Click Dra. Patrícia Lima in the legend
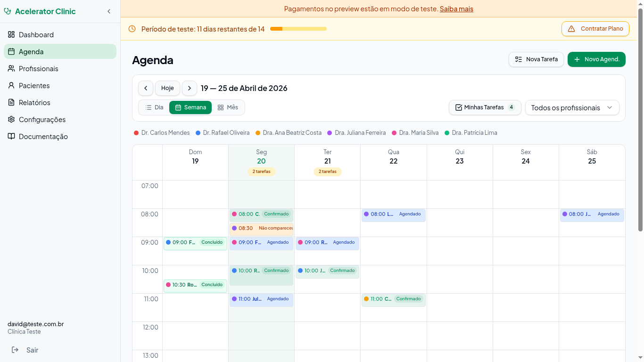This screenshot has width=644, height=362. 471,133
